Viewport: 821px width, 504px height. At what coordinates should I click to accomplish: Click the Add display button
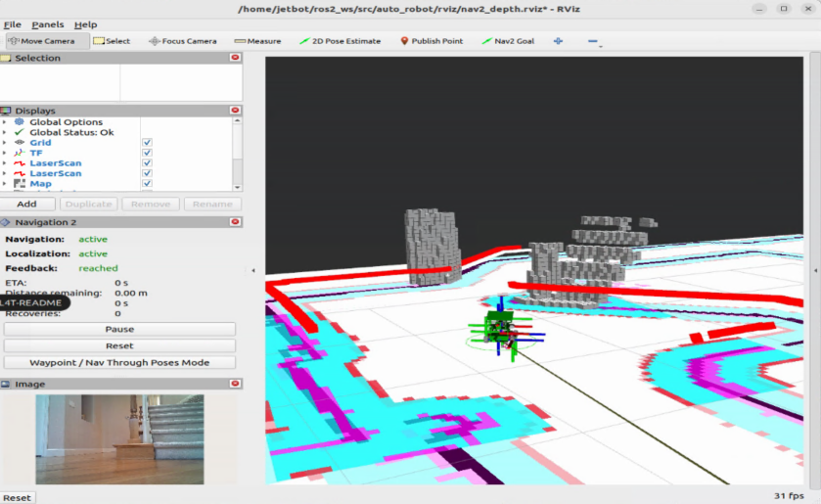(27, 204)
